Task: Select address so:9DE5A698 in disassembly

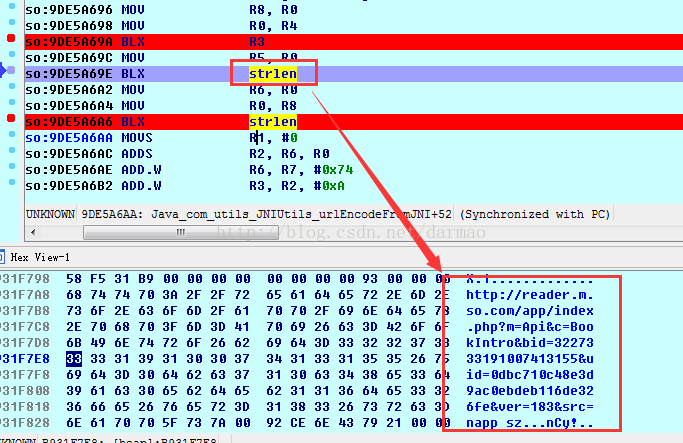Action: click(69, 26)
